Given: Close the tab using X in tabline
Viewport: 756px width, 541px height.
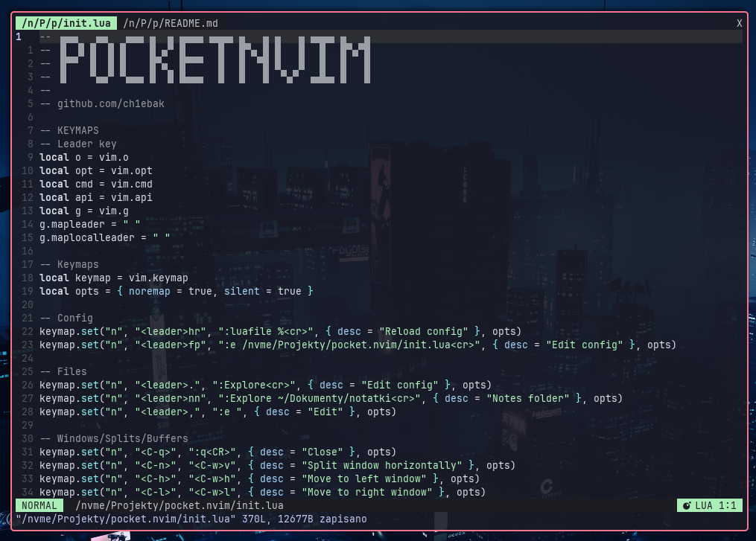Looking at the screenshot, I should (x=739, y=23).
